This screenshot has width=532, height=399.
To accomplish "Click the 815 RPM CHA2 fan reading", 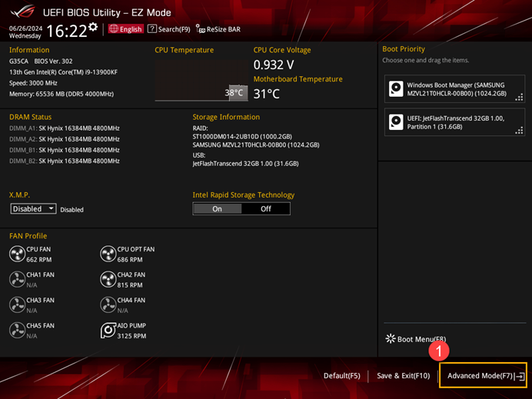I will (130, 285).
